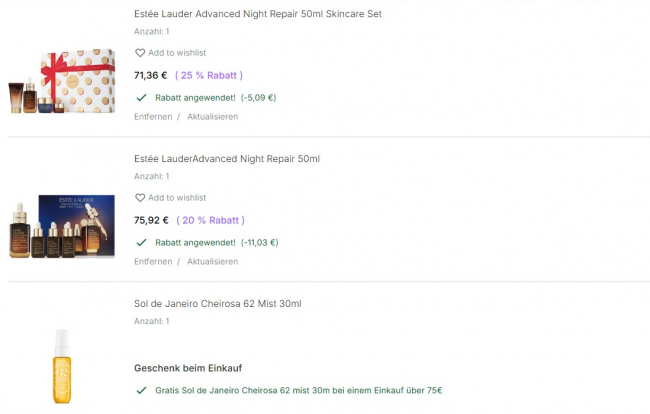Click the heart icon for Advanced Night Repair Skincare Set

click(x=140, y=53)
